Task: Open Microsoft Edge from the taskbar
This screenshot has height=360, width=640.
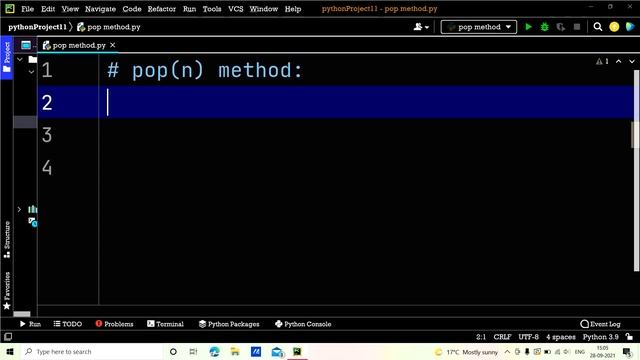Action: 214,351
